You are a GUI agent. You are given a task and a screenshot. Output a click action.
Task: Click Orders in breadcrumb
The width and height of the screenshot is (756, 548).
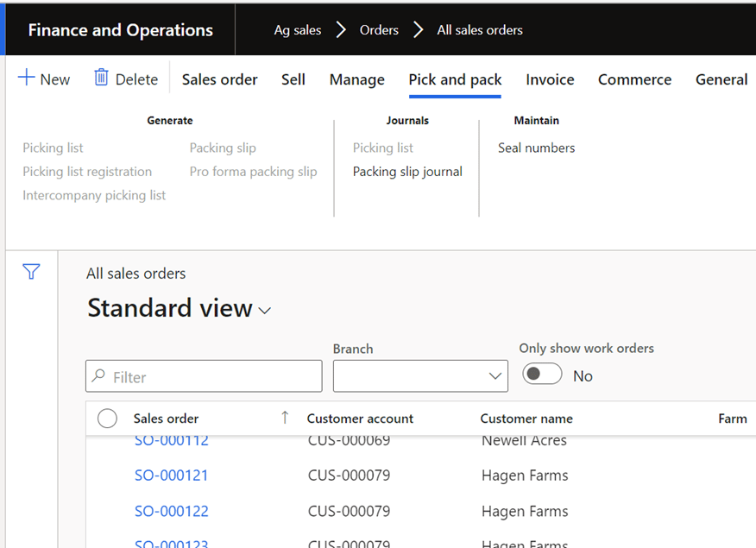[379, 30]
